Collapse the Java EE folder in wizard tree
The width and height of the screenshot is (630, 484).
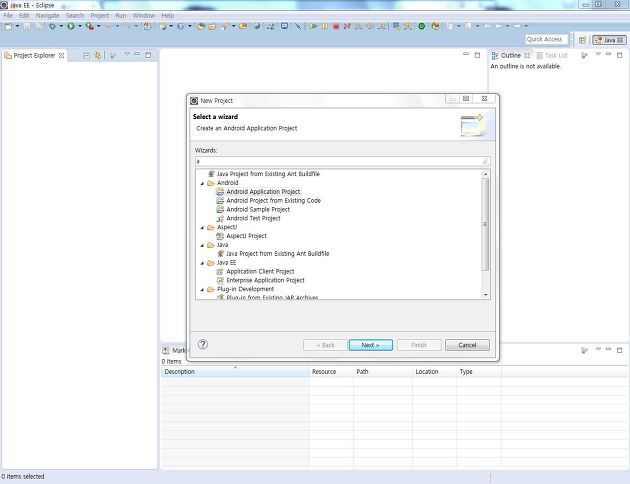coord(202,263)
